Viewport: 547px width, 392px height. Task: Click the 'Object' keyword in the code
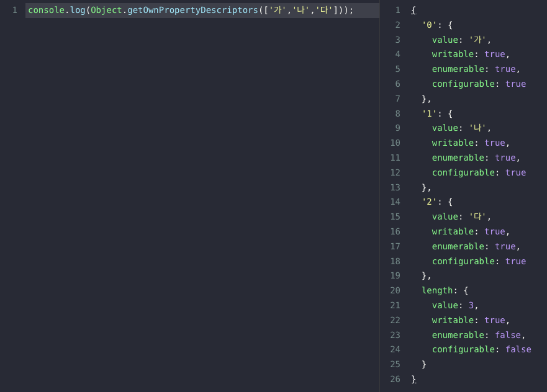click(x=106, y=11)
